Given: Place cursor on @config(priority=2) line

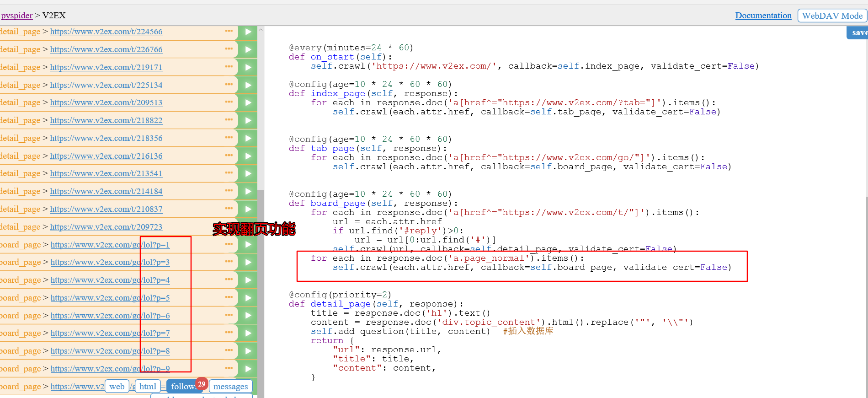Looking at the screenshot, I should pyautogui.click(x=340, y=295).
